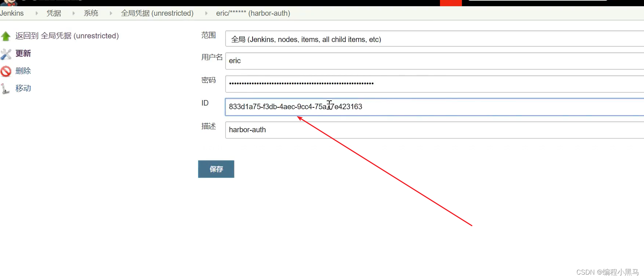Click the green up-arrow return icon
The height and width of the screenshot is (279, 644).
[6, 36]
